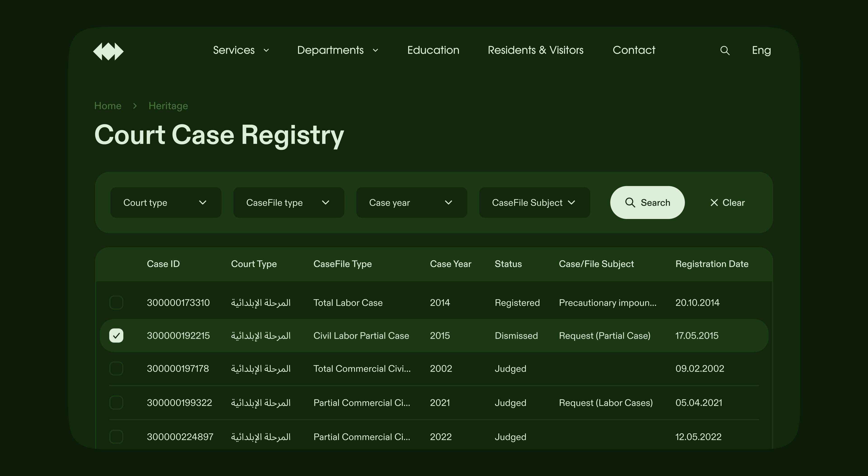Go to Home breadcrumb
This screenshot has height=476, width=868.
point(108,106)
